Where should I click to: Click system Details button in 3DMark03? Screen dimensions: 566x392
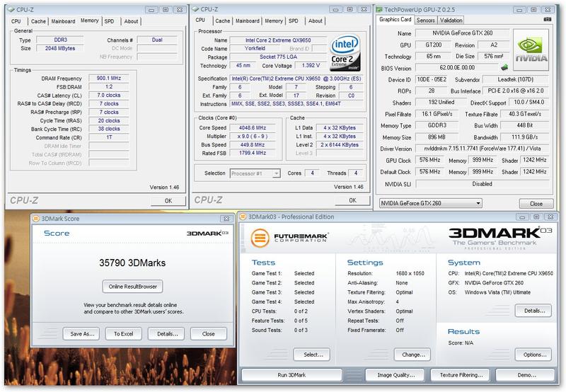pos(534,311)
